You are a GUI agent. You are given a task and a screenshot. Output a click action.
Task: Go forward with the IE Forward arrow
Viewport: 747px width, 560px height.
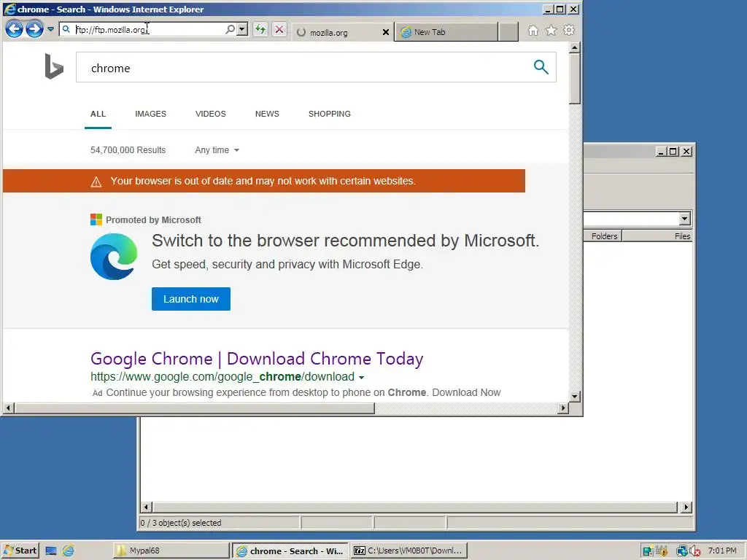point(34,29)
